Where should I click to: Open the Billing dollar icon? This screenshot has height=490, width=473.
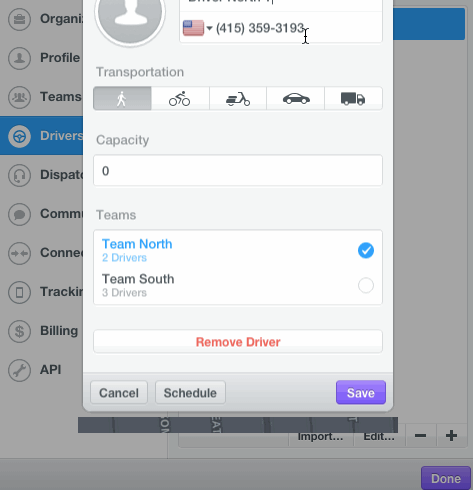19,331
